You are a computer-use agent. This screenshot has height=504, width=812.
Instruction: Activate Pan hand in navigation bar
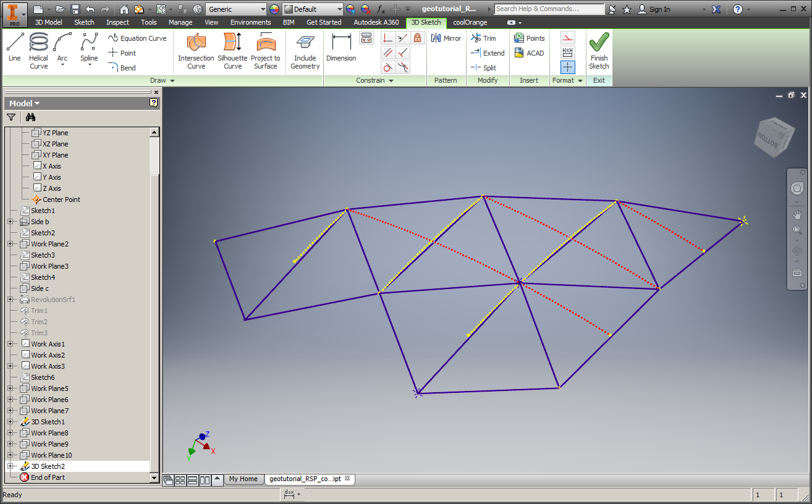coord(797,214)
